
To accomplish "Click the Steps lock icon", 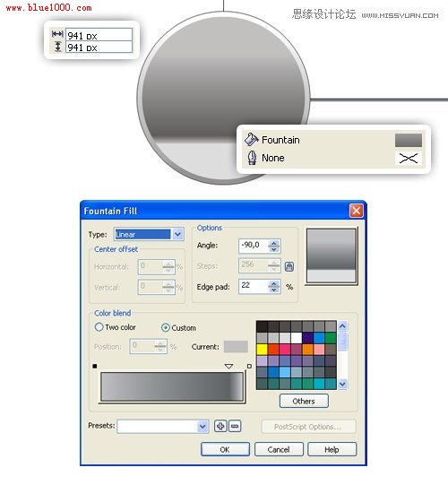I will [x=289, y=266].
